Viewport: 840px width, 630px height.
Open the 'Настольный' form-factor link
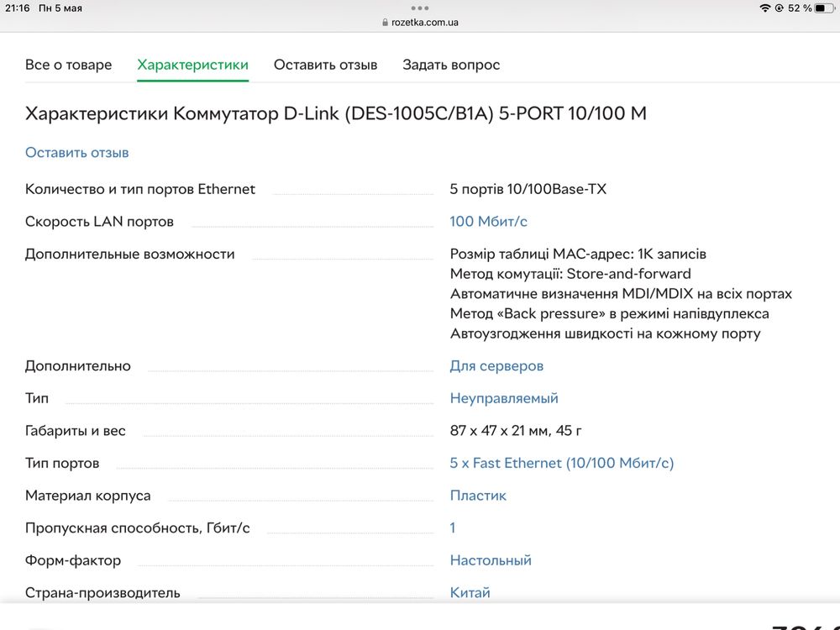coord(491,560)
